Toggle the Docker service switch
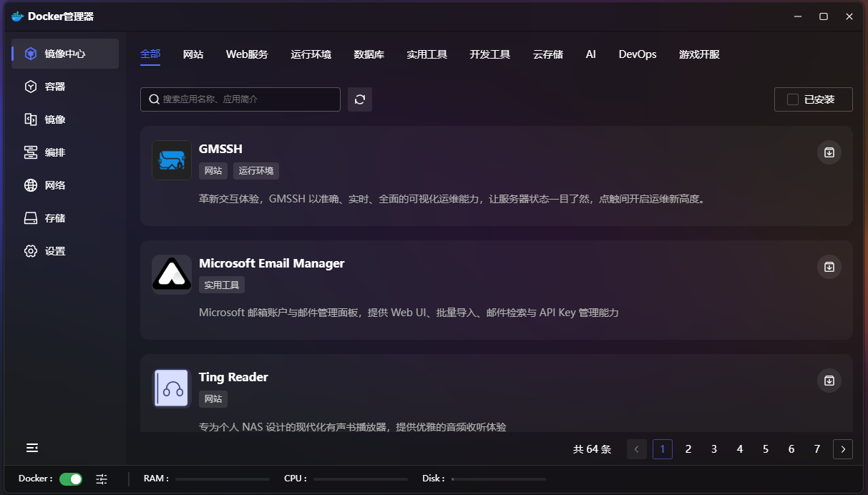 tap(71, 479)
